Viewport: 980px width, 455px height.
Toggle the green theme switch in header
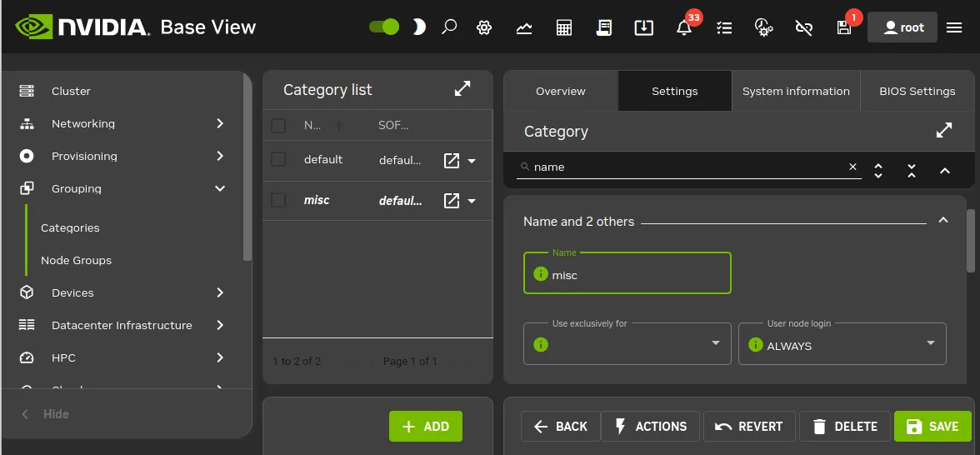383,27
